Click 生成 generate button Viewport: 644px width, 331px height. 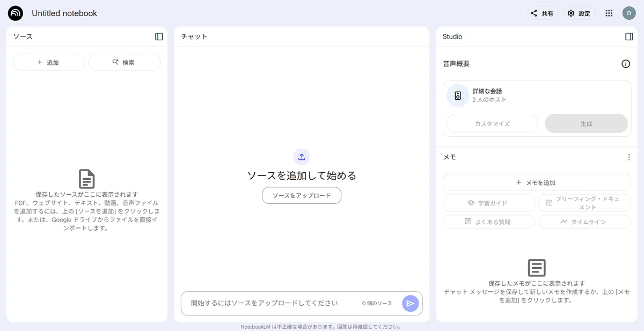pos(586,123)
